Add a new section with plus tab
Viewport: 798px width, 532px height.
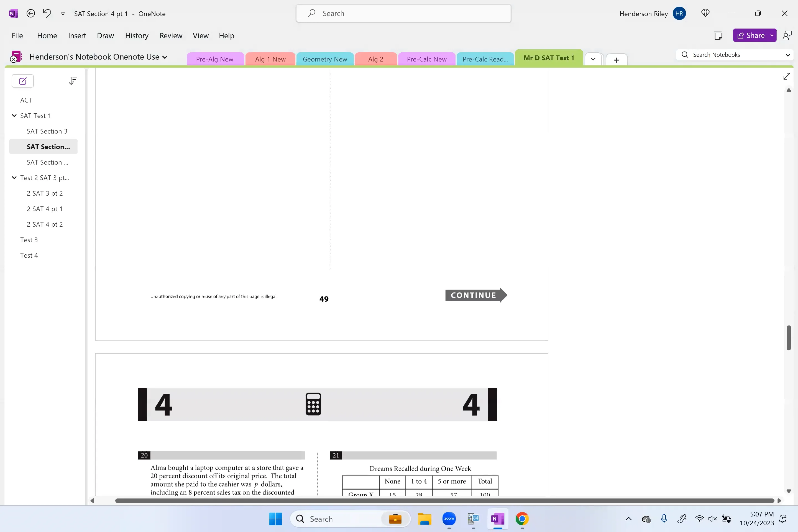click(616, 60)
